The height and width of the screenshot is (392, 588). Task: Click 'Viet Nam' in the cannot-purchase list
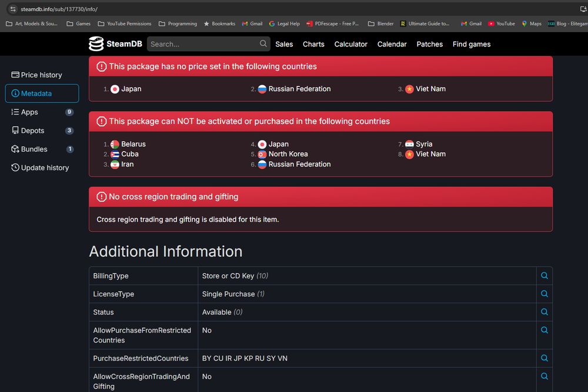pos(431,154)
